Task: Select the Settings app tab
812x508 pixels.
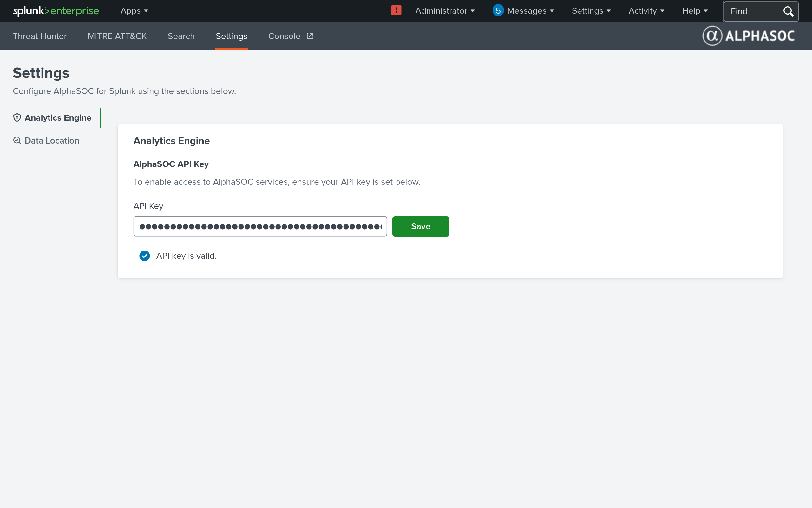Action: tap(232, 36)
